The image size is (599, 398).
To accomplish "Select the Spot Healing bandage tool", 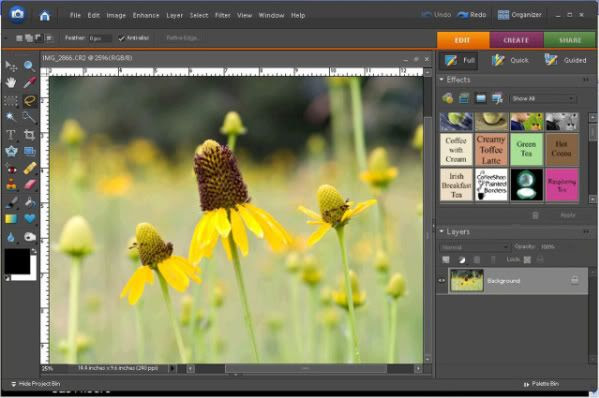I will 29,168.
